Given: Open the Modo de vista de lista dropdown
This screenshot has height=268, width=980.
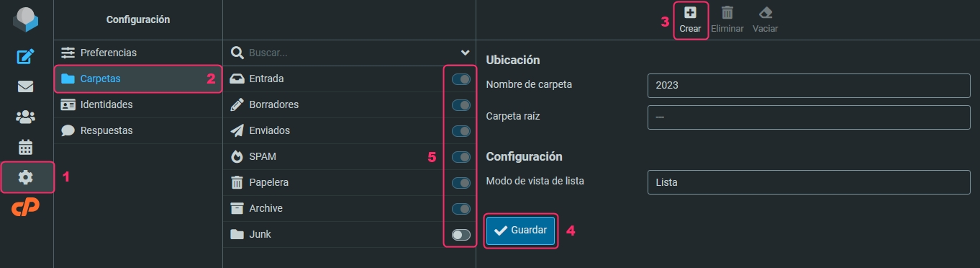Looking at the screenshot, I should pos(809,182).
